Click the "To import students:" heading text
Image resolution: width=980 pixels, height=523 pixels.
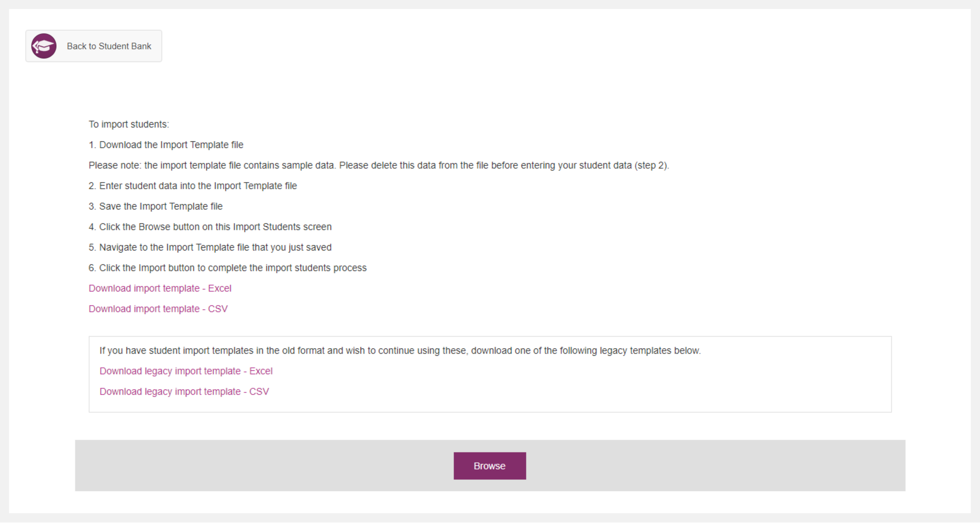[x=129, y=124]
